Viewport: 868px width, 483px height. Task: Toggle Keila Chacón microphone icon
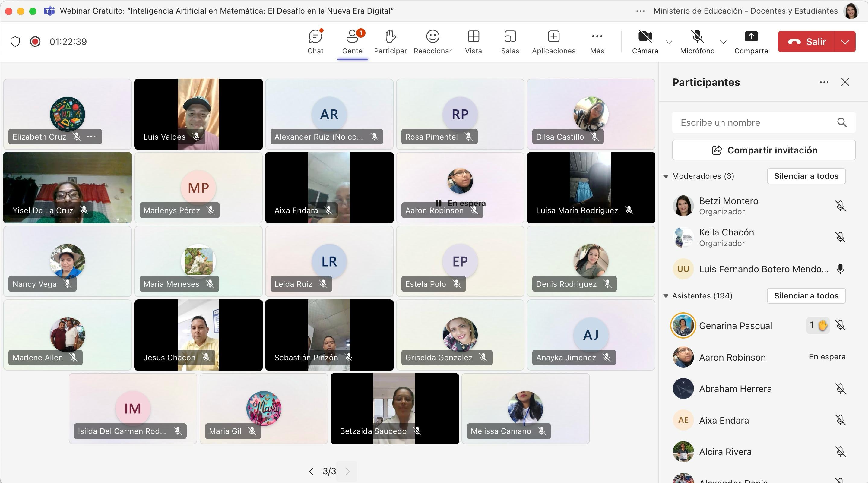click(x=840, y=237)
